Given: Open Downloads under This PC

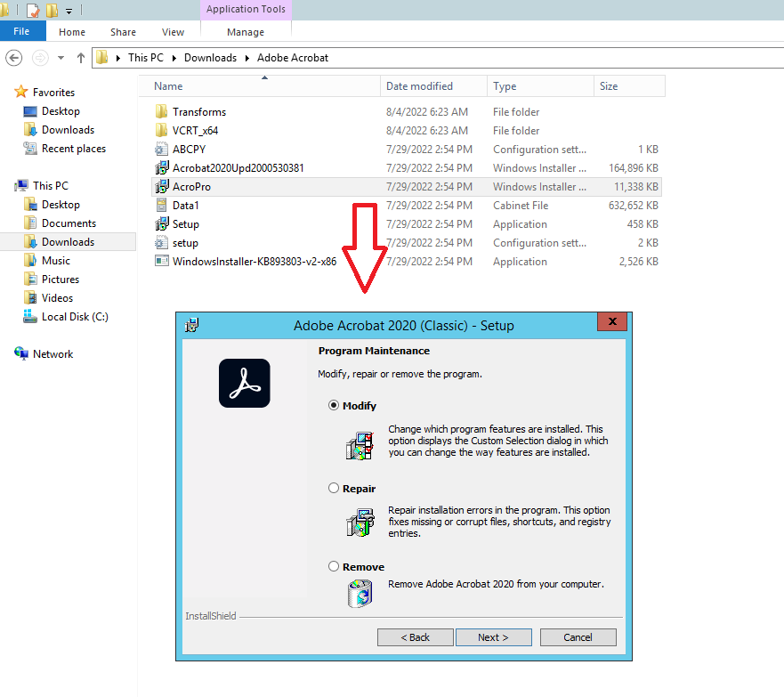Looking at the screenshot, I should [x=68, y=242].
